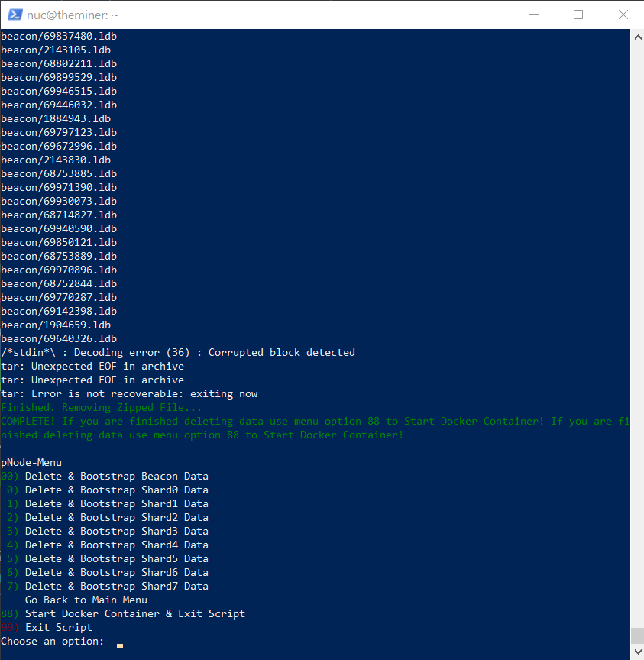Click the 'Go Back to Main Menu' line
This screenshot has height=660, width=644.
coord(86,600)
